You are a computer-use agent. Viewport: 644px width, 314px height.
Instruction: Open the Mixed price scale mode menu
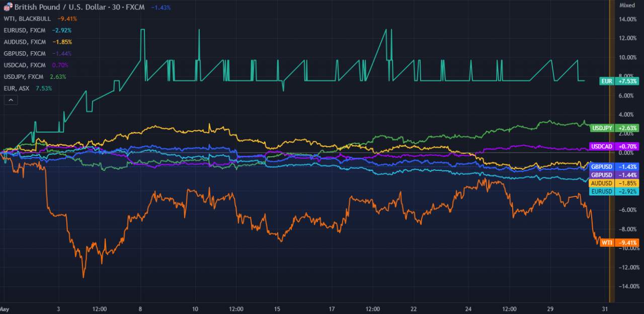[x=627, y=6]
